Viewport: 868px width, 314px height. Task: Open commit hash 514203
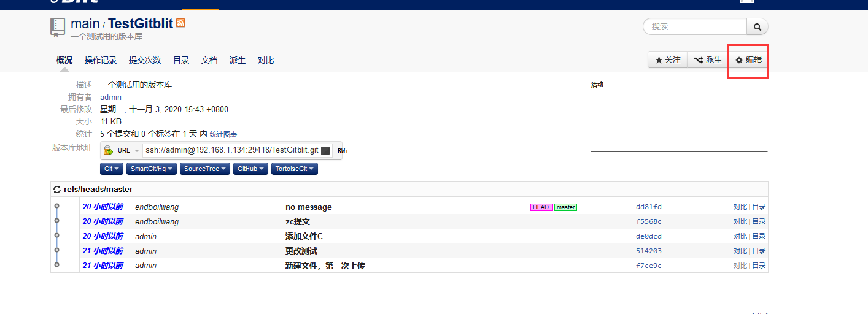(x=649, y=251)
